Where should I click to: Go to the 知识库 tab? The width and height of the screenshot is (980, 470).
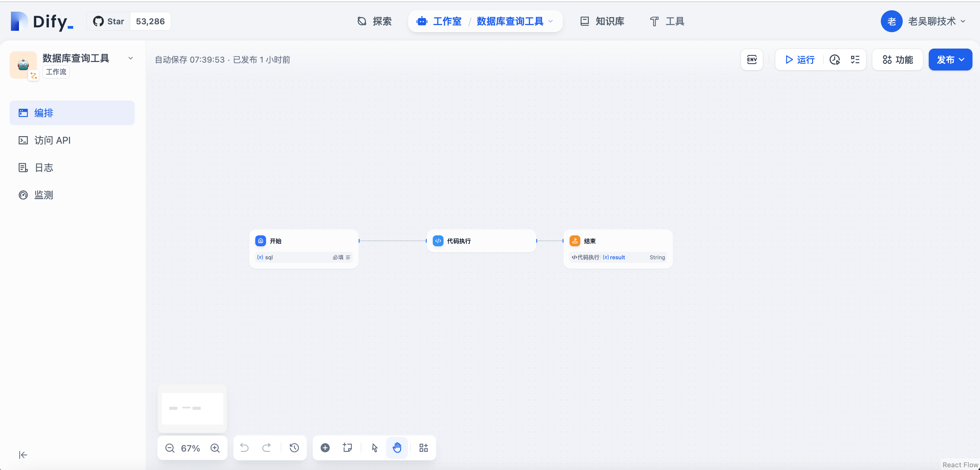pyautogui.click(x=602, y=21)
